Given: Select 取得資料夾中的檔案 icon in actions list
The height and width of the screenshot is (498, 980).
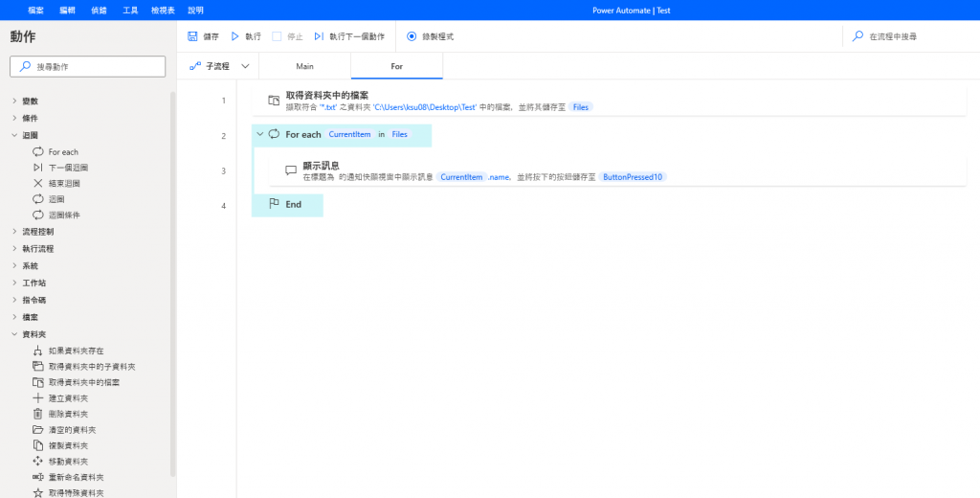Looking at the screenshot, I should point(38,381).
